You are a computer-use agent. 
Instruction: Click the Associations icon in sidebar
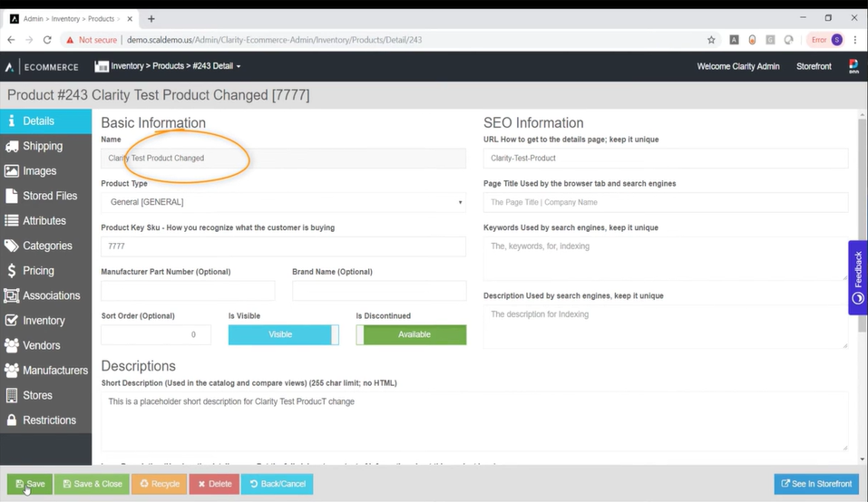click(12, 295)
